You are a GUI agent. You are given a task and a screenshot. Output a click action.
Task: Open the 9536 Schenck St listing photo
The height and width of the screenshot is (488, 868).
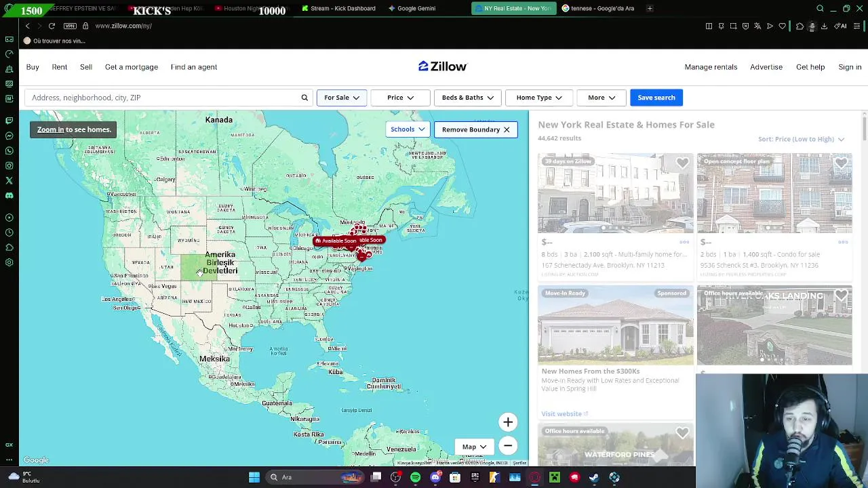[774, 193]
